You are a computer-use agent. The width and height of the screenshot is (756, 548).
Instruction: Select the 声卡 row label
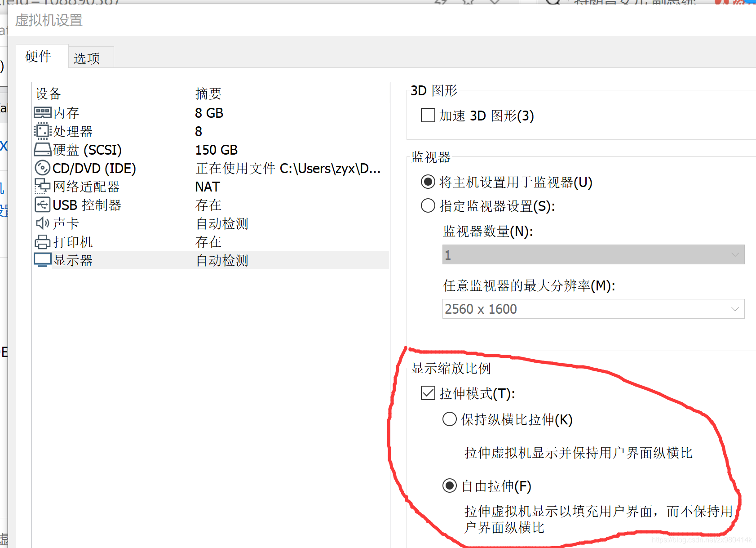pyautogui.click(x=66, y=223)
